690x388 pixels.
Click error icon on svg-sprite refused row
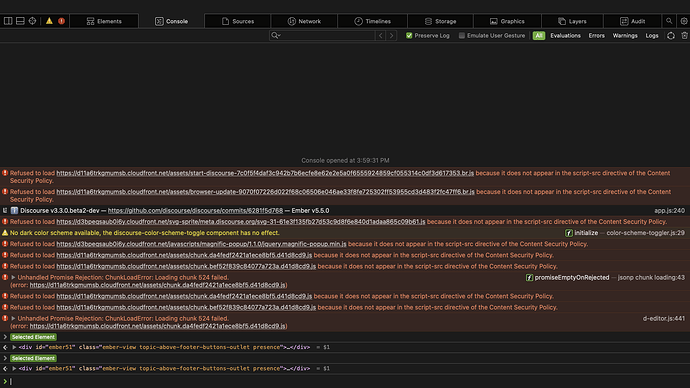point(5,222)
